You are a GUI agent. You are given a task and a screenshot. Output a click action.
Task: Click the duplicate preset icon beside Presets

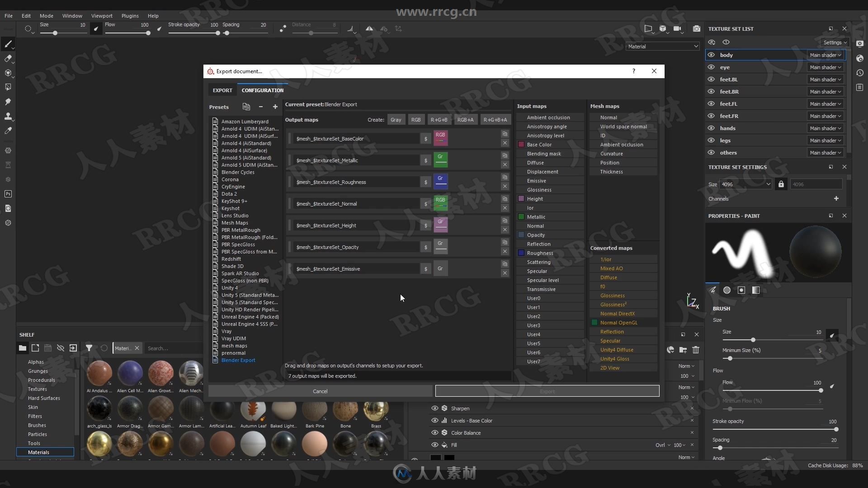pyautogui.click(x=246, y=107)
